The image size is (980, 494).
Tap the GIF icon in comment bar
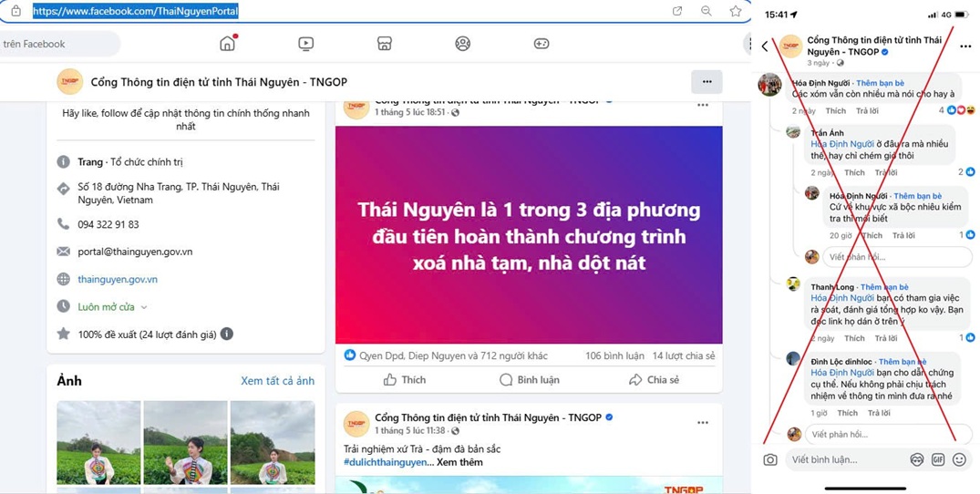pos(937,459)
